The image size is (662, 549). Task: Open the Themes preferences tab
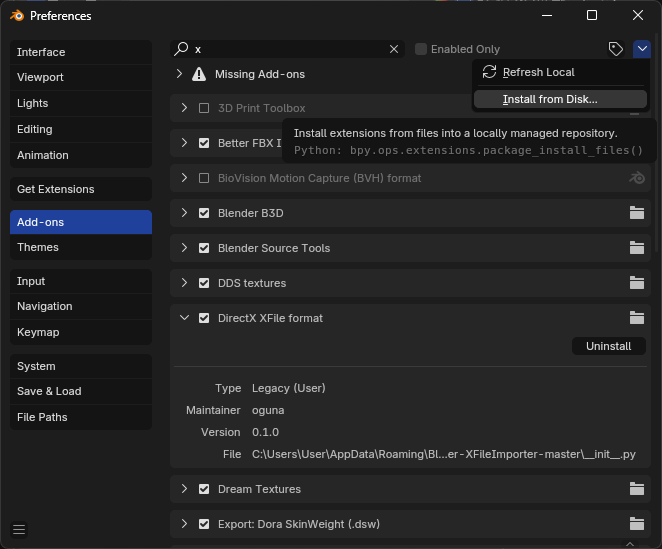pyautogui.click(x=81, y=247)
